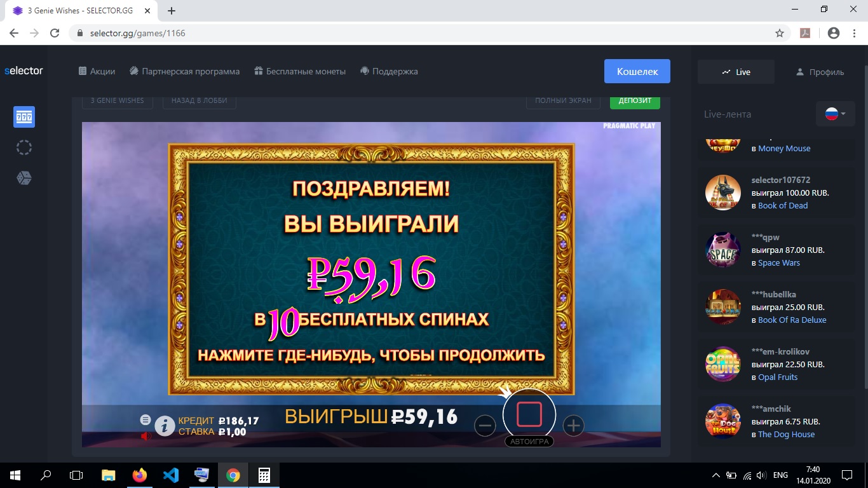Screen dimensions: 868x488
Task: Open the game info icon
Action: coord(165,426)
